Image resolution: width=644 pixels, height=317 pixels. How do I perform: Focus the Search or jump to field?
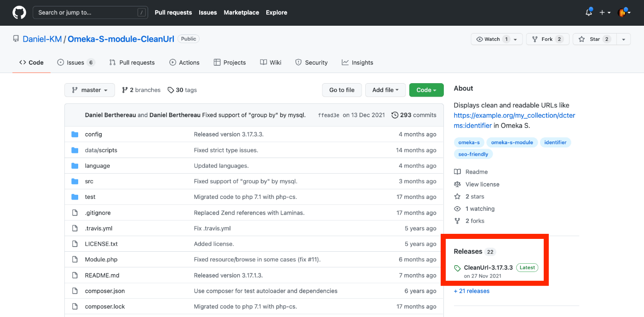point(90,13)
